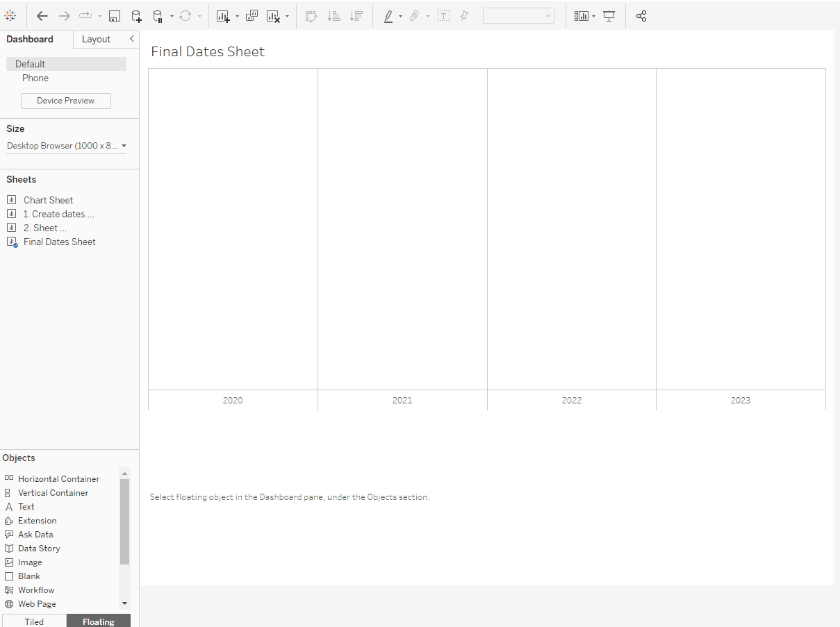
Task: Switch layout mode to Floating
Action: 98,621
